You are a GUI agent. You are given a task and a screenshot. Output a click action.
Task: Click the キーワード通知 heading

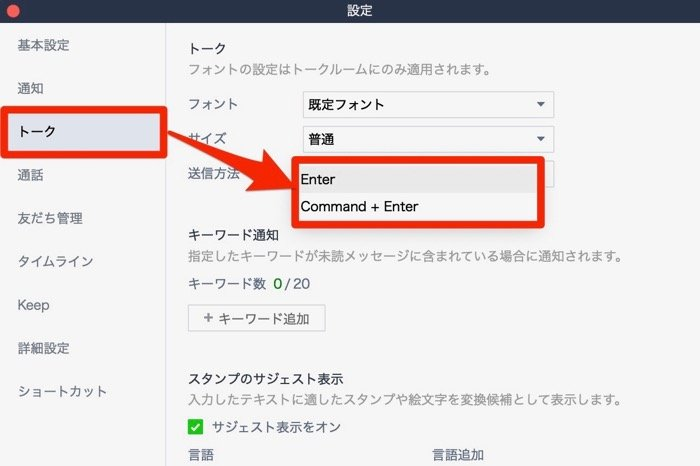pyautogui.click(x=233, y=235)
